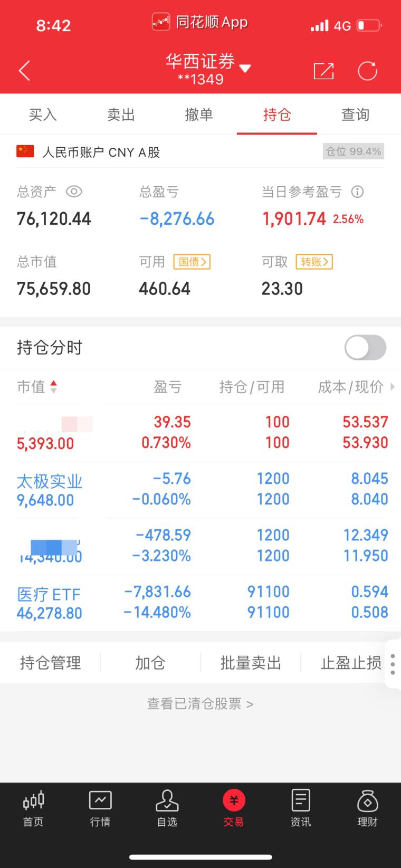Viewport: 401px width, 868px height.
Task: Sort holdings by 市值 arrows
Action: point(53,387)
